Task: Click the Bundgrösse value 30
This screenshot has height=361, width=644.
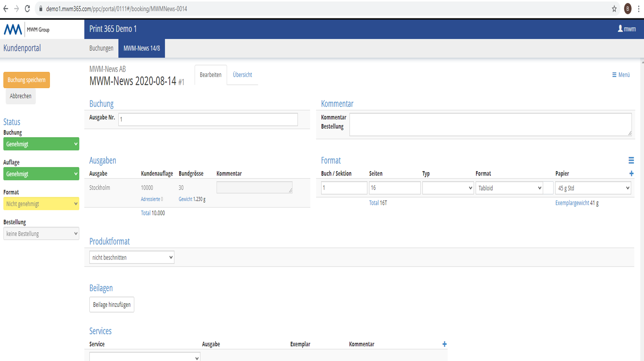Action: pyautogui.click(x=181, y=188)
